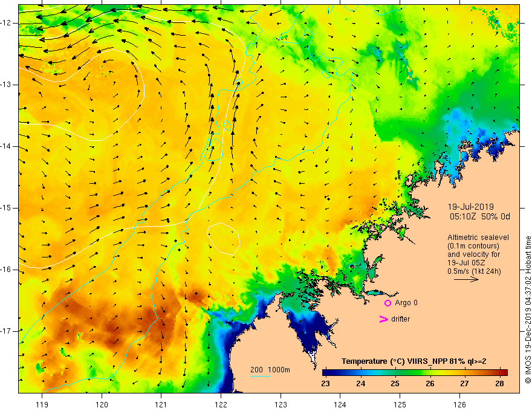
Task: Click the longitude axis label '121'
Action: (x=161, y=404)
